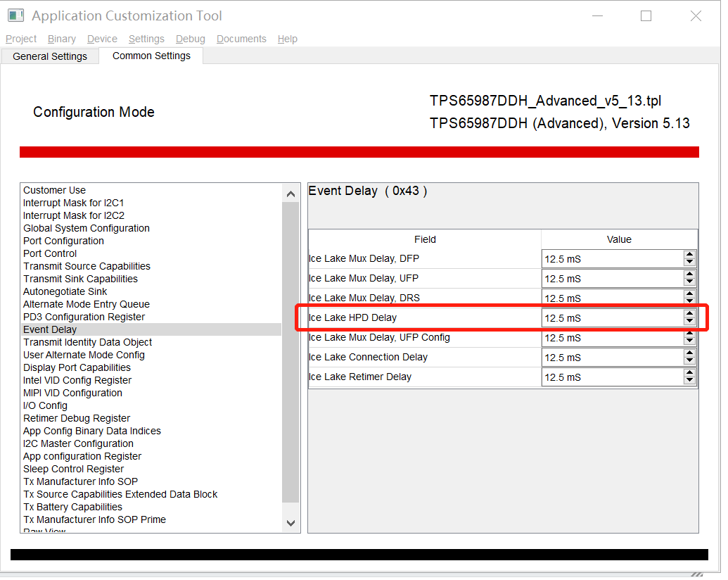The height and width of the screenshot is (580, 728).
Task: Open the Project menu
Action: (x=21, y=39)
